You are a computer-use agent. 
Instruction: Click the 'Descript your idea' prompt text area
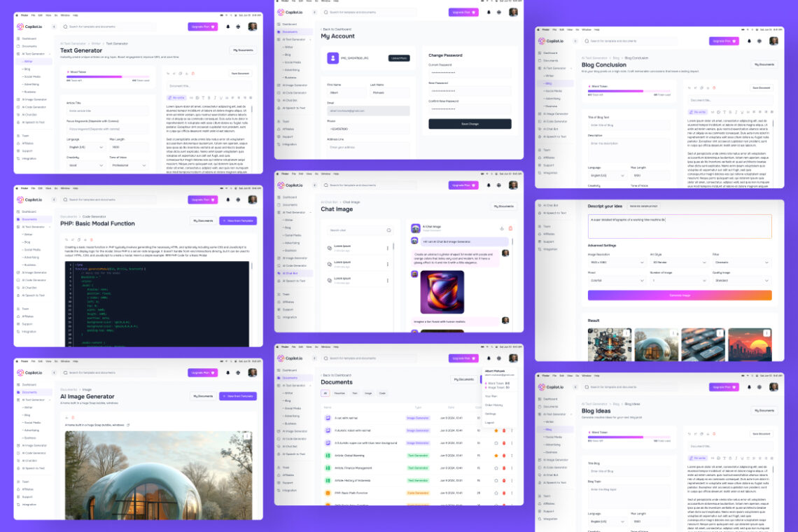(x=680, y=227)
